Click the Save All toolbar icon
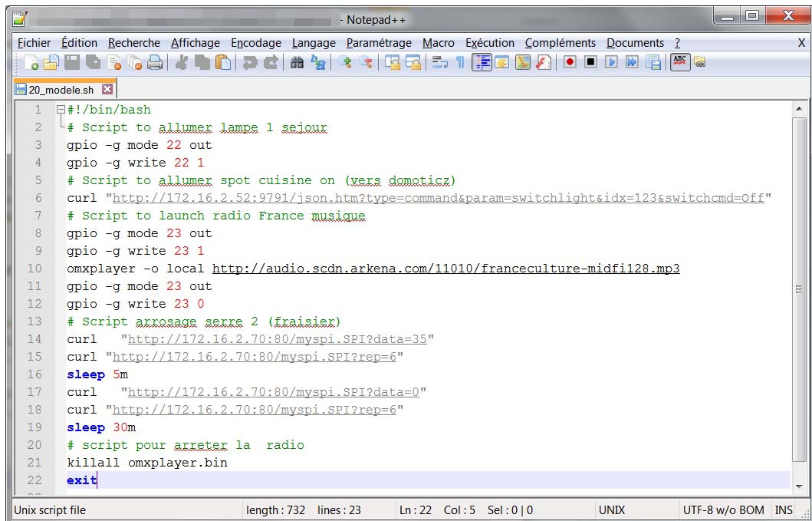The image size is (812, 521). [x=94, y=63]
